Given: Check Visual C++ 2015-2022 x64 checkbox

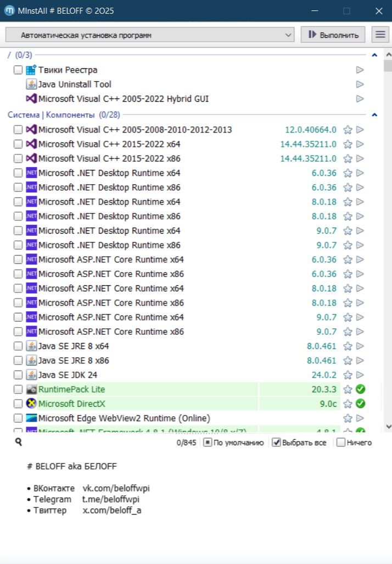Looking at the screenshot, I should [x=18, y=144].
